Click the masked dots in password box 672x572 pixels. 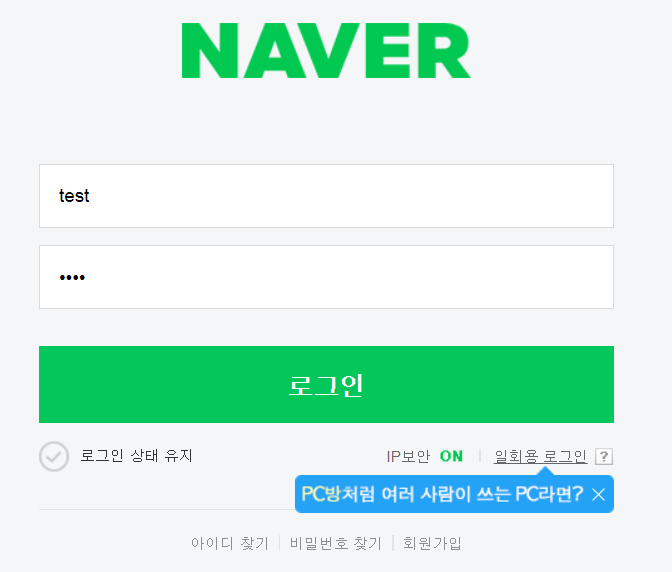72,278
